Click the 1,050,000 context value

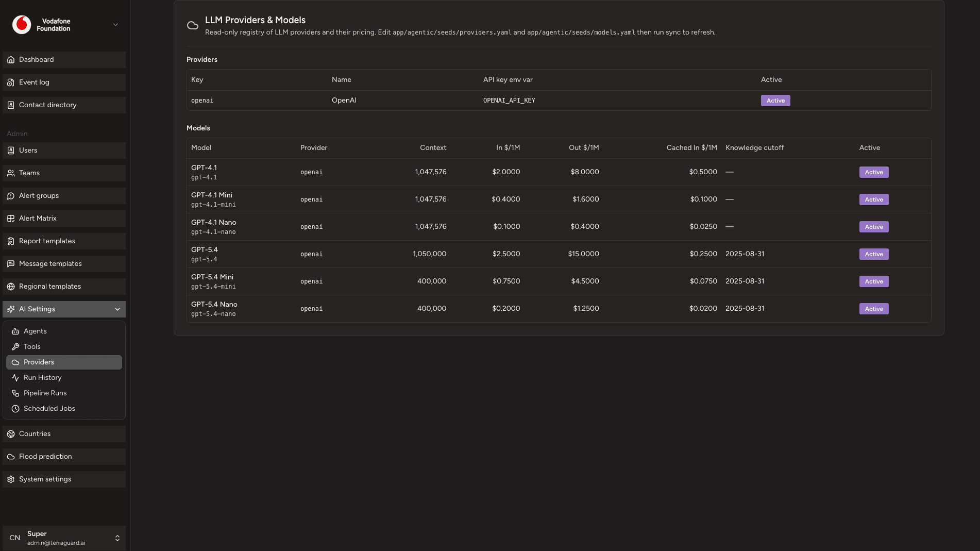pyautogui.click(x=430, y=254)
